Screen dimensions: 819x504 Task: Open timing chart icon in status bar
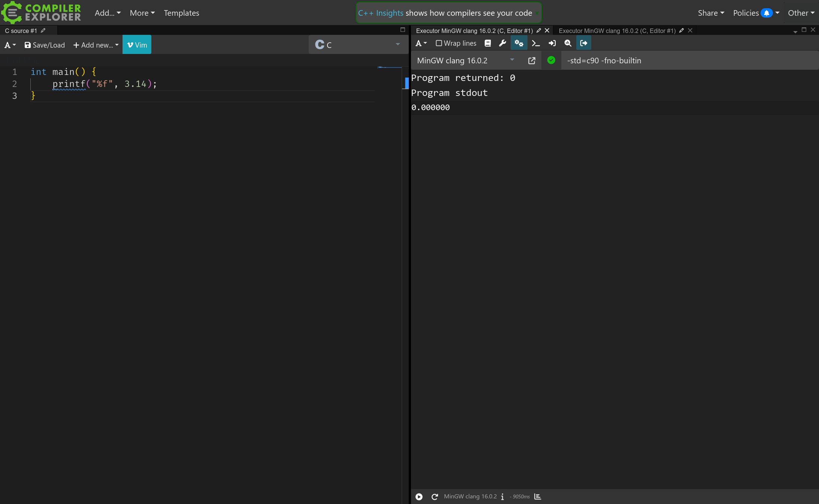(538, 497)
